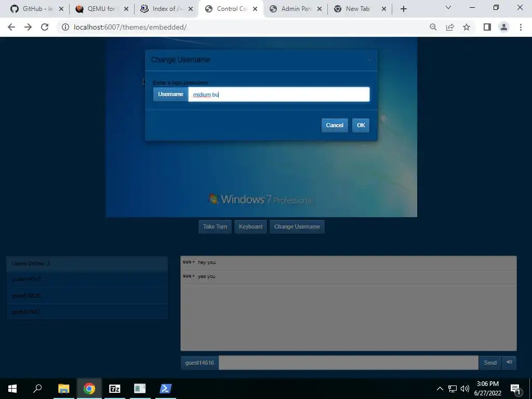This screenshot has width=532, height=399.
Task: Open taskbar search magnifier
Action: [x=37, y=389]
